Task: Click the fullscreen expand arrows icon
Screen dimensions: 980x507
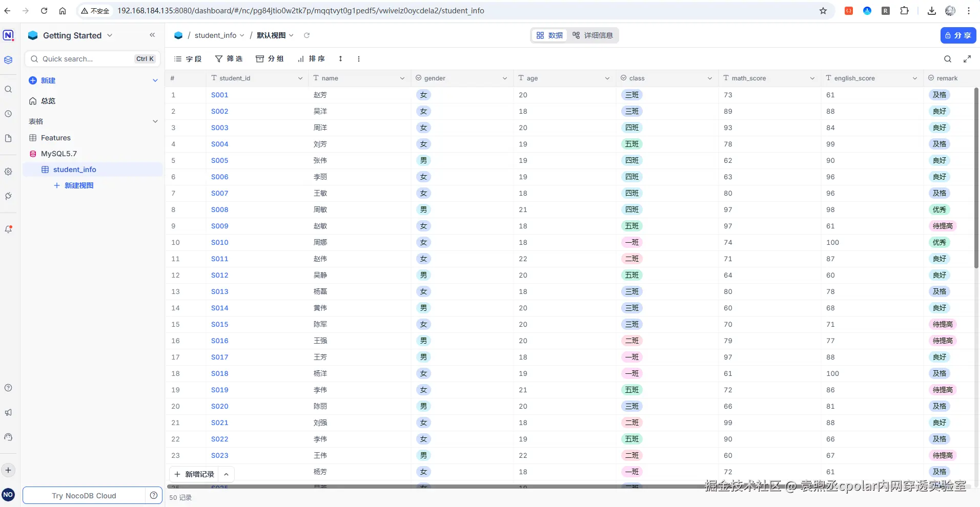Action: click(x=967, y=59)
